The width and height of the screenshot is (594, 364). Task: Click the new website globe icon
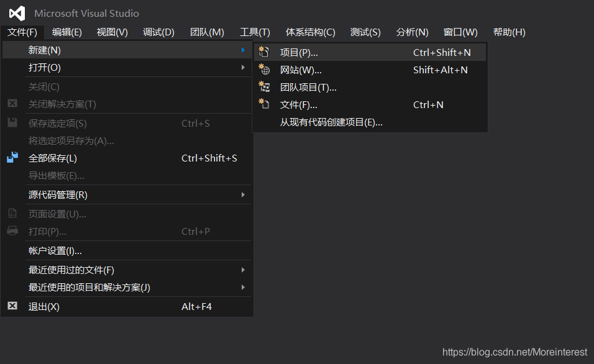(x=264, y=70)
